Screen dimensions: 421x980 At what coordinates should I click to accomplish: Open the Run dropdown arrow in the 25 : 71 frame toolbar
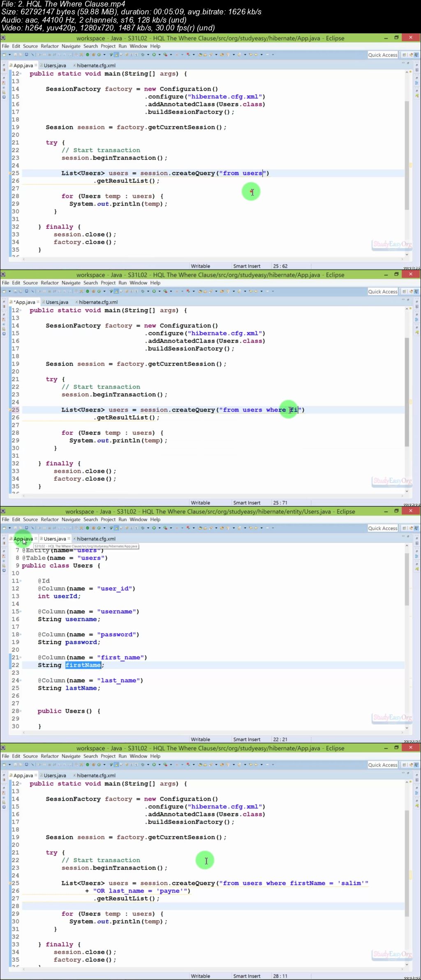click(159, 291)
